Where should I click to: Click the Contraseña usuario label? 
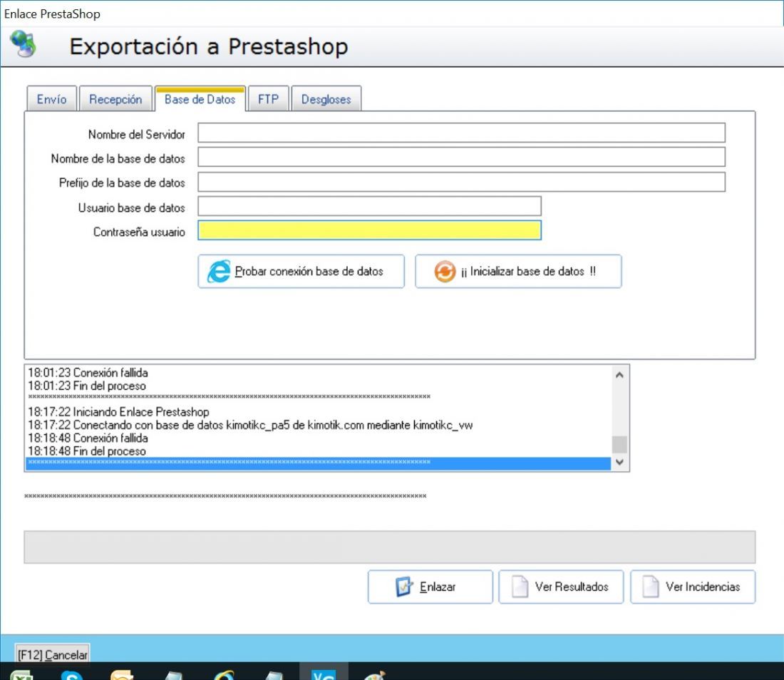click(139, 232)
